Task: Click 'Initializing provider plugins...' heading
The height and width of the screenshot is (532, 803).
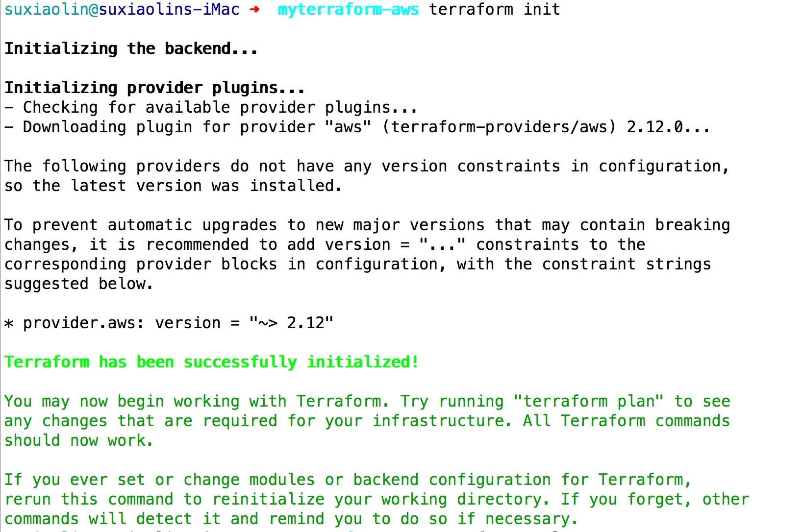Action: [154, 88]
